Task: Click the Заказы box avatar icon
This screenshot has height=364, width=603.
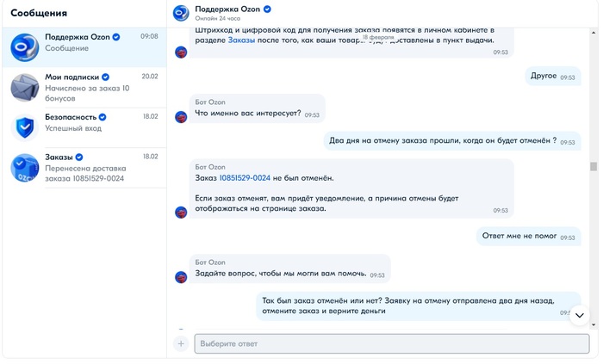Action: (x=24, y=167)
